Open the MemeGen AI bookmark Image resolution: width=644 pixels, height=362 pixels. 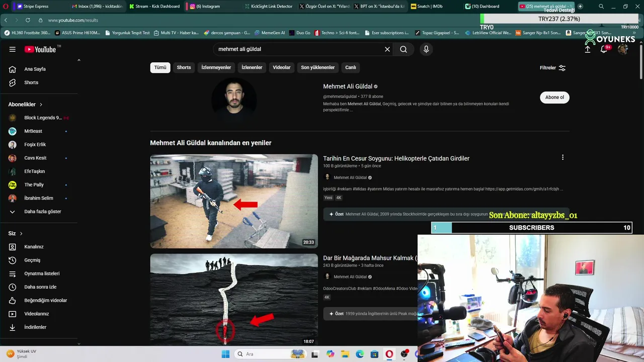270,33
